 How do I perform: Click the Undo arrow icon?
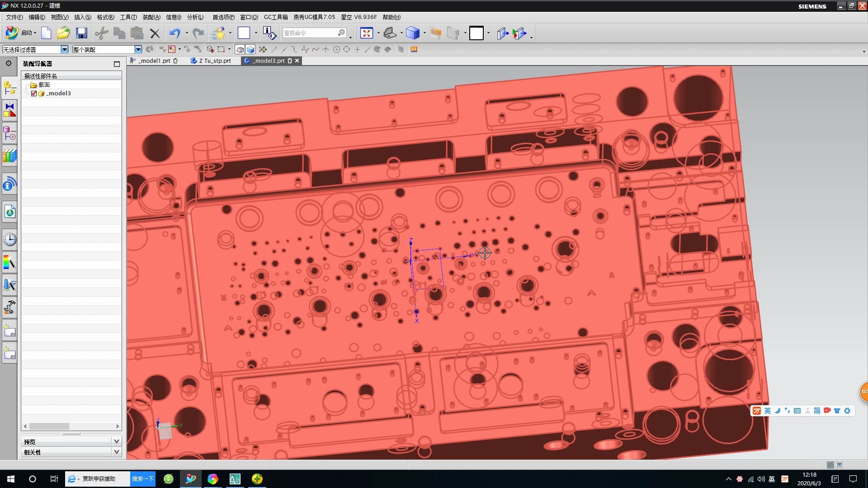[x=175, y=33]
